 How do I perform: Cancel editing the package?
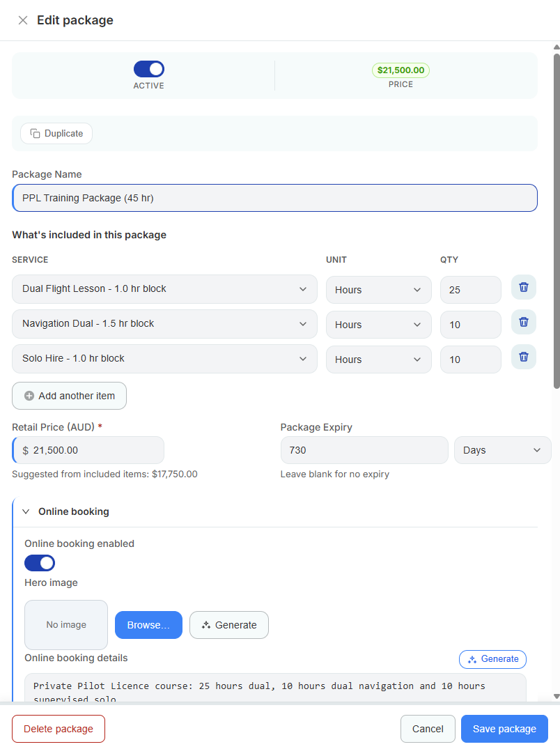coord(428,729)
